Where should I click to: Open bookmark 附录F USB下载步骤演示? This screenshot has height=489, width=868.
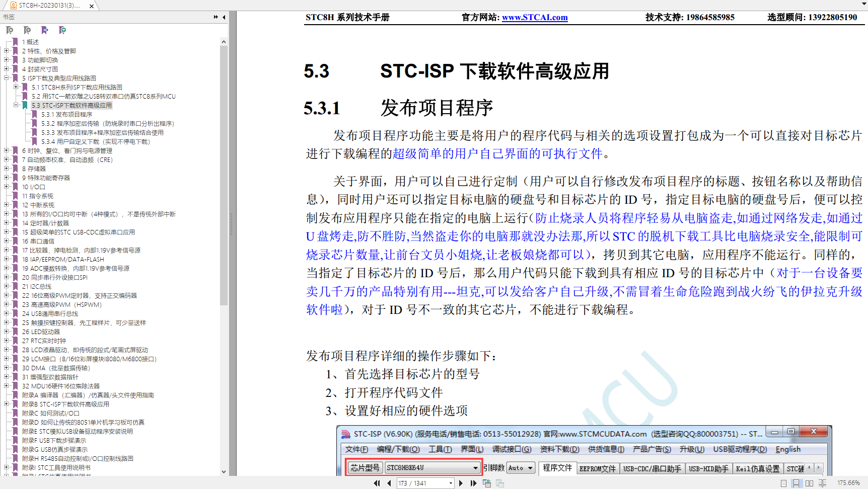(x=54, y=440)
